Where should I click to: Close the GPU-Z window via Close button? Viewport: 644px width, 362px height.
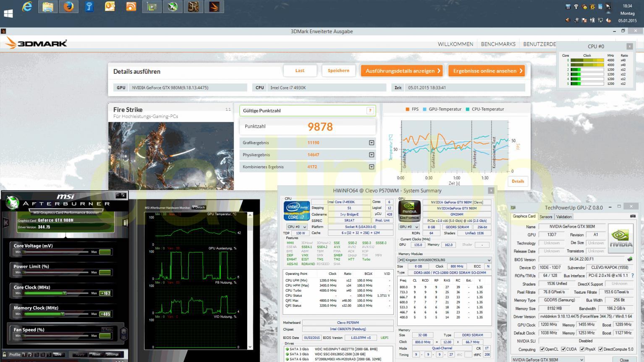pyautogui.click(x=624, y=360)
